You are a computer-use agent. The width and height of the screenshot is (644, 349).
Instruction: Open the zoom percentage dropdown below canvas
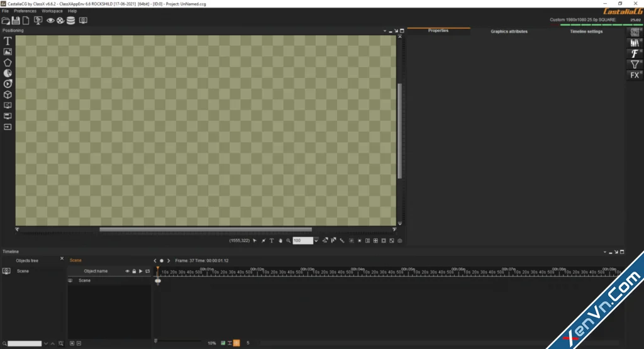316,241
